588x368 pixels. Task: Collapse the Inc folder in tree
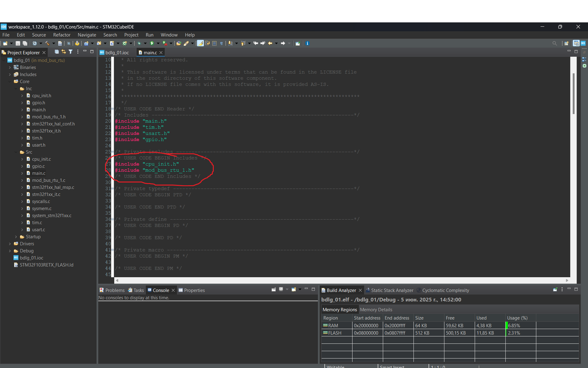click(16, 89)
